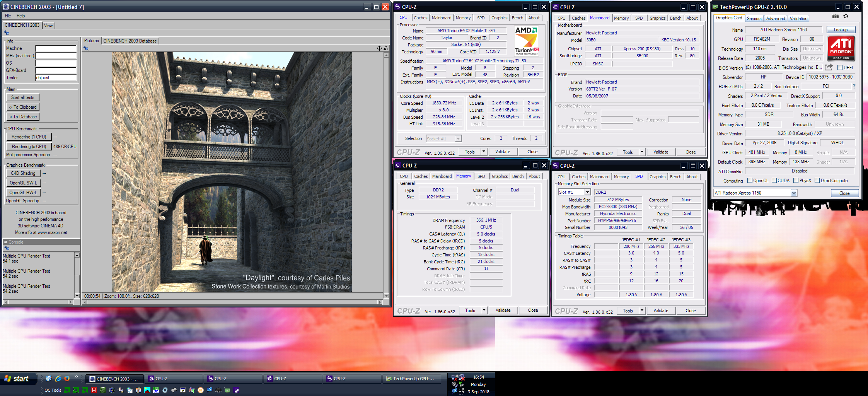Open the Validation tab in GPU-Z
The height and width of the screenshot is (396, 868).
798,19
